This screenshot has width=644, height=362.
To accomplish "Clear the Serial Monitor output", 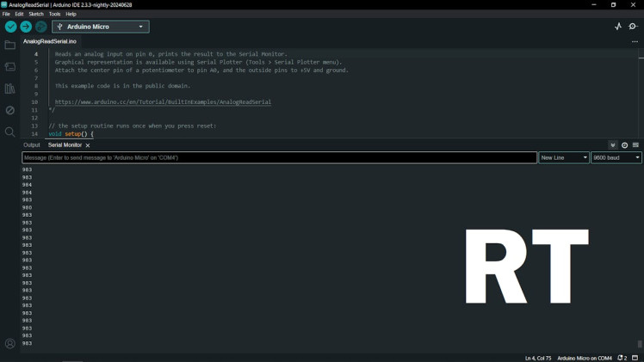I will 635,145.
